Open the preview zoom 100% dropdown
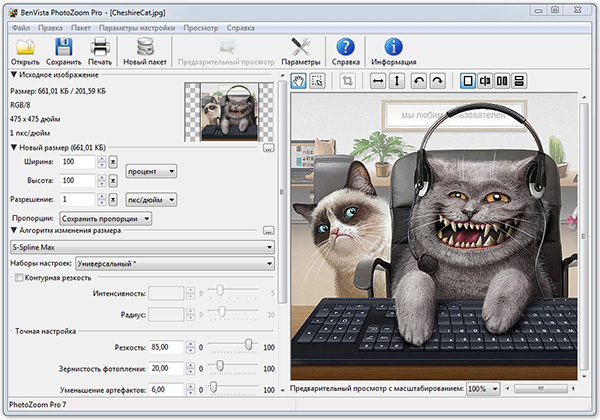The image size is (600, 420). pyautogui.click(x=483, y=388)
